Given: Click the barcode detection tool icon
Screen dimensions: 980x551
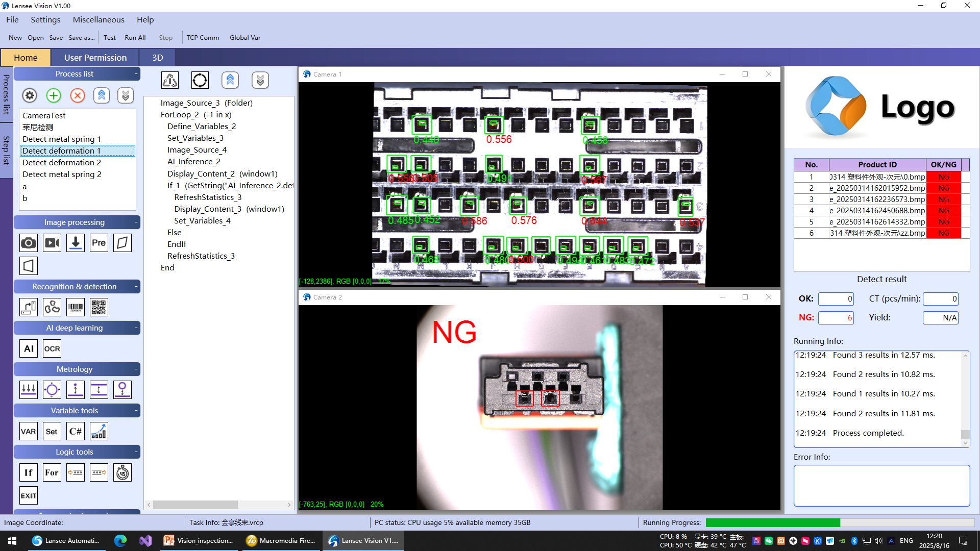Looking at the screenshot, I should coord(76,307).
